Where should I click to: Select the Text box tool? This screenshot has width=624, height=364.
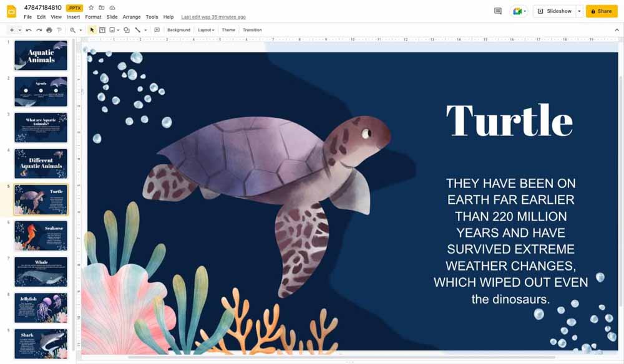coord(102,30)
